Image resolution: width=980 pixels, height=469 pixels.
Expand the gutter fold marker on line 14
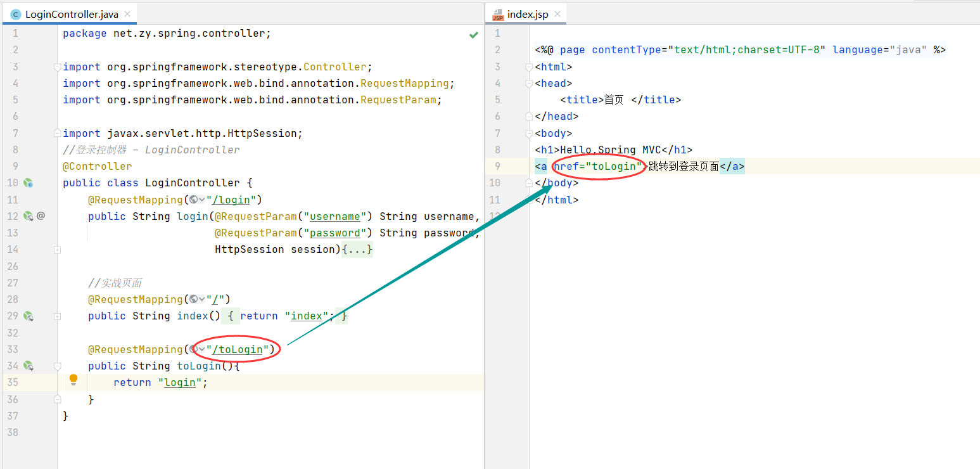coord(58,250)
